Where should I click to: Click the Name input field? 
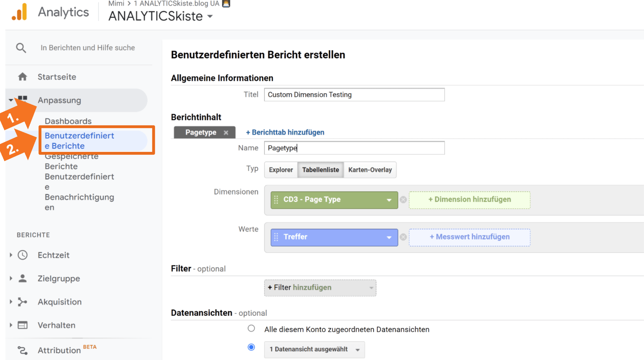coord(354,148)
